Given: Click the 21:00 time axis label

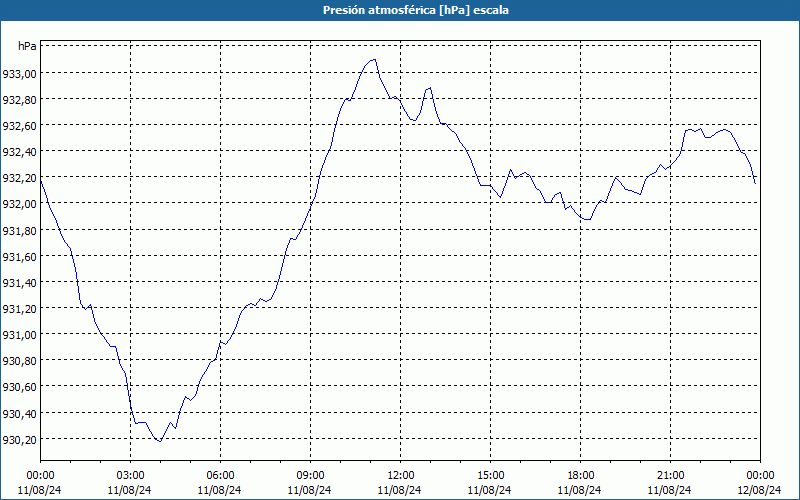Looking at the screenshot, I should coord(670,475).
